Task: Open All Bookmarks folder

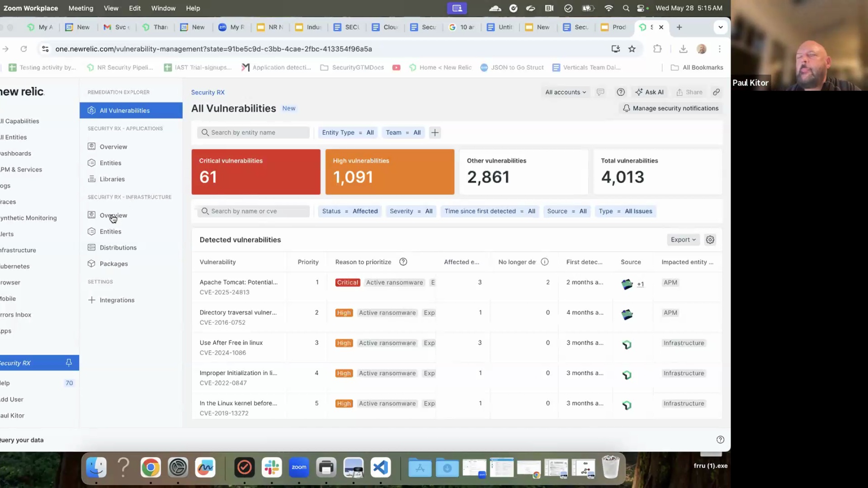Action: [697, 67]
